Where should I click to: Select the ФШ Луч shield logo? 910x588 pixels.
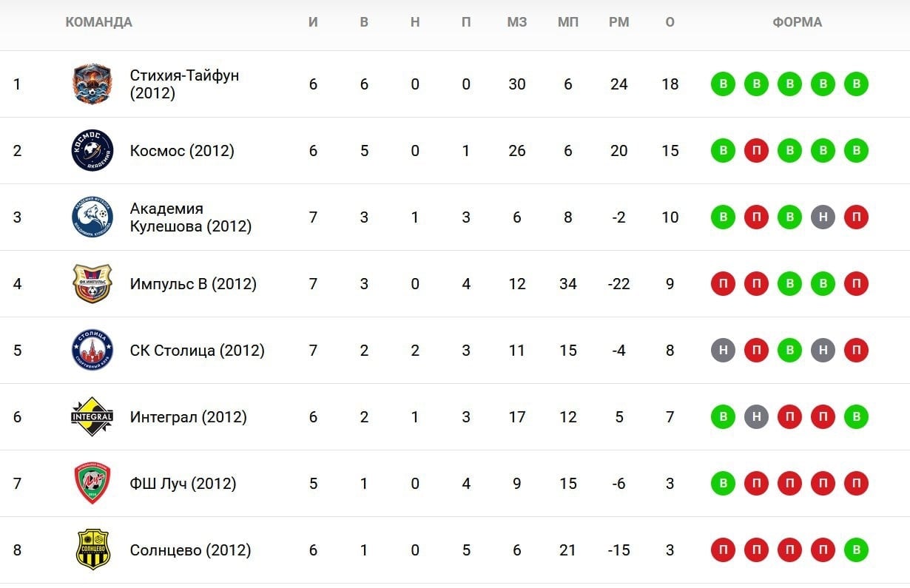tap(92, 483)
